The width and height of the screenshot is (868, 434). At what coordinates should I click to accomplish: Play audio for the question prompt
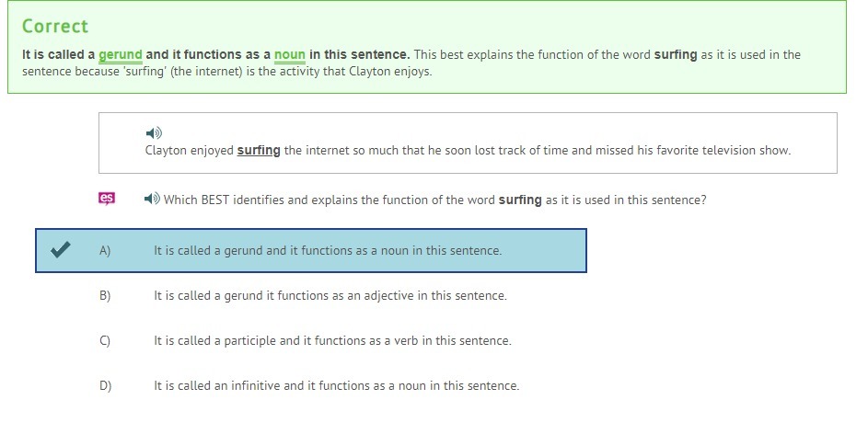pos(152,200)
